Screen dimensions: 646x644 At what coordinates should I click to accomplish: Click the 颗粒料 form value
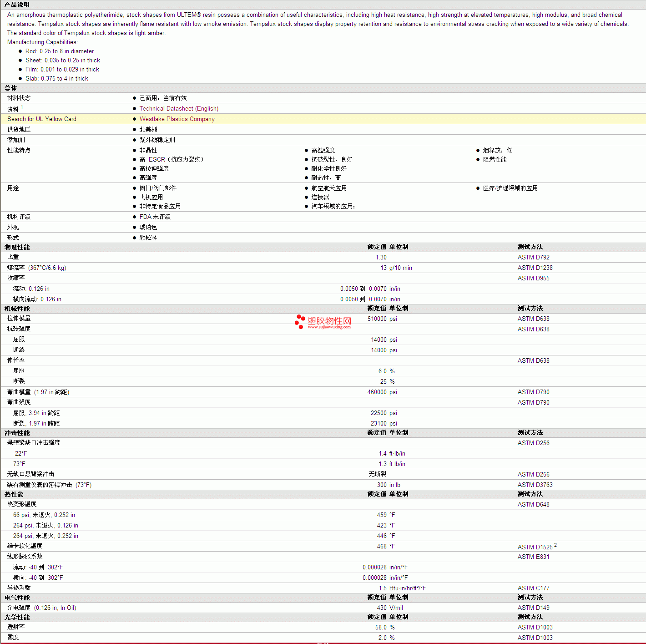point(148,238)
